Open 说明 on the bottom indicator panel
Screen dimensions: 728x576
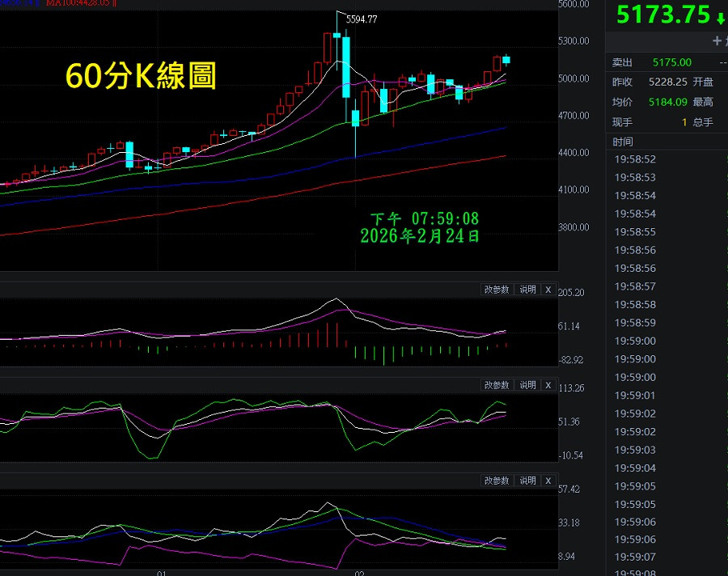tap(527, 481)
